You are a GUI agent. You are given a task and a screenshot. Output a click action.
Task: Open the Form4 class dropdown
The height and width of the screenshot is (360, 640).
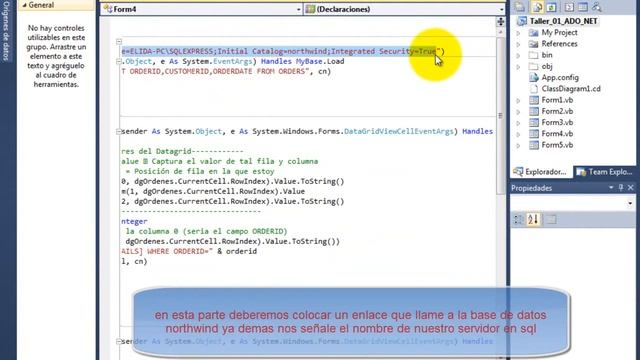[x=298, y=9]
